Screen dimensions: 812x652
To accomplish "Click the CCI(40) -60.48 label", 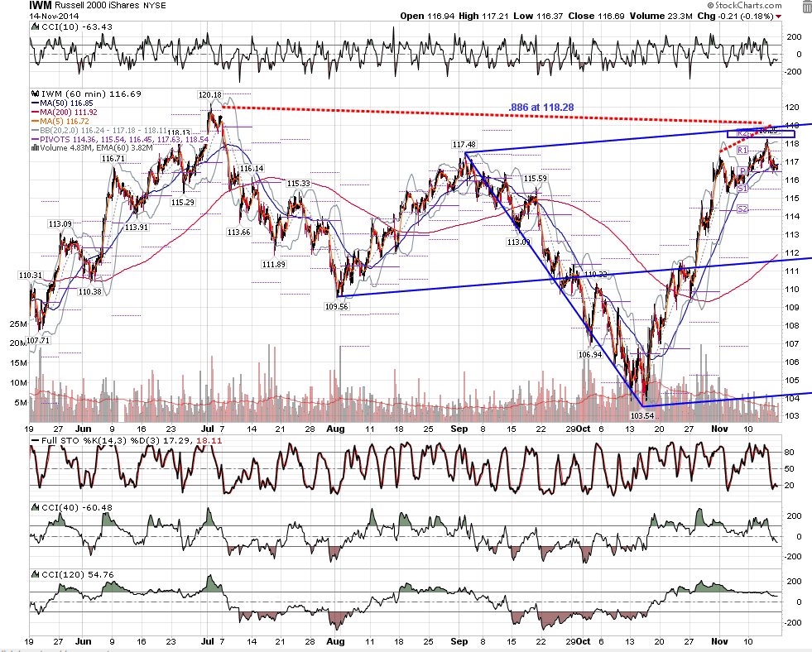I will point(76,508).
